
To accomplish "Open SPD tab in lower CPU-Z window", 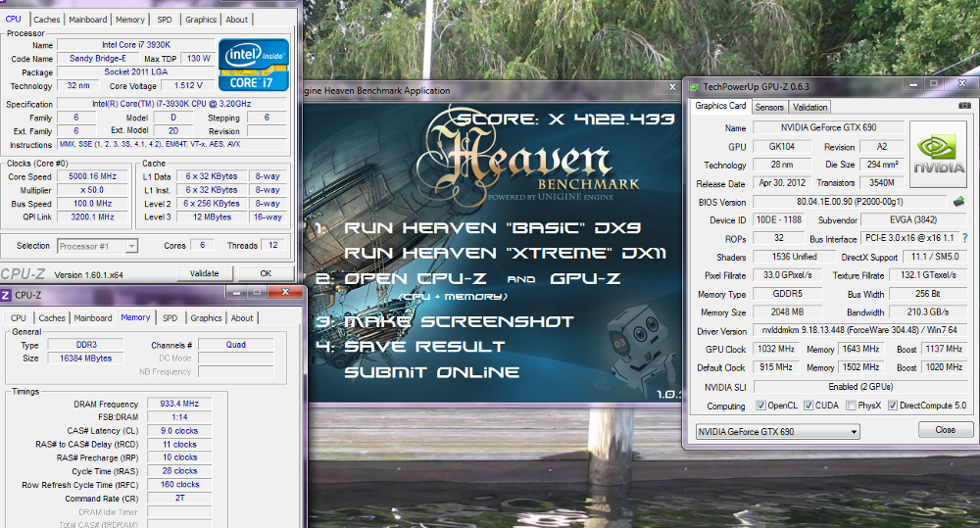I will click(x=170, y=318).
